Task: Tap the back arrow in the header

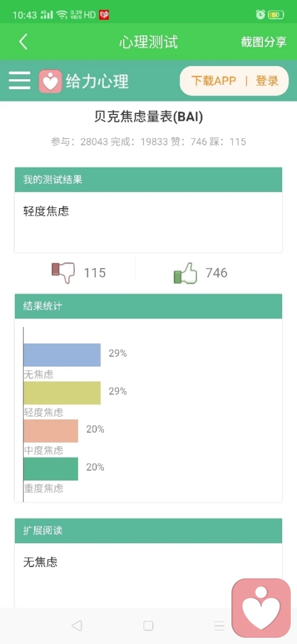Action: pos(24,42)
